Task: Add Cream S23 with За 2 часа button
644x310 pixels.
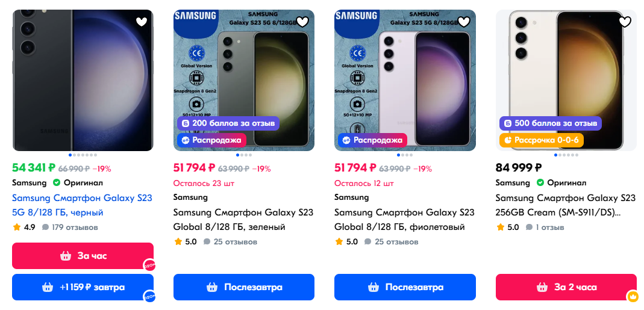Action: pos(566,287)
